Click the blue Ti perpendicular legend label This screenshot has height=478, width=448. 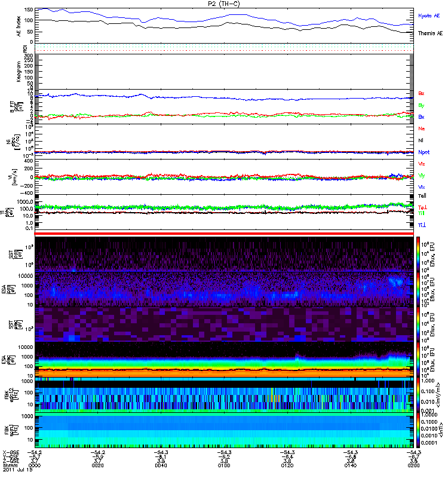422,225
